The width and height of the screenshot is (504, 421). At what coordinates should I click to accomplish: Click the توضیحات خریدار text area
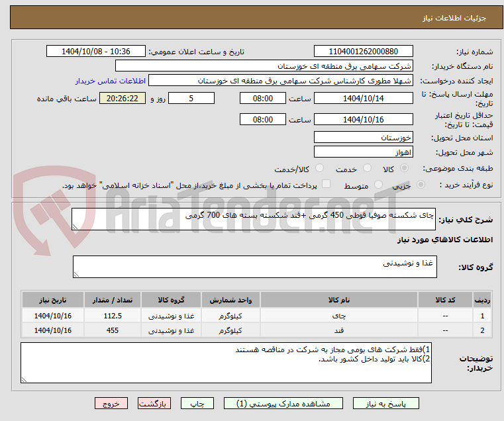pos(226,363)
